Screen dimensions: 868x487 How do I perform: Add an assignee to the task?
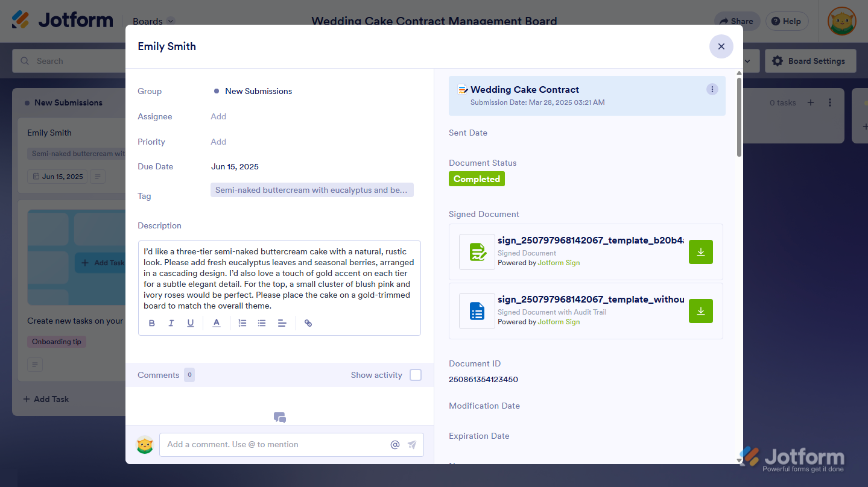tap(218, 116)
